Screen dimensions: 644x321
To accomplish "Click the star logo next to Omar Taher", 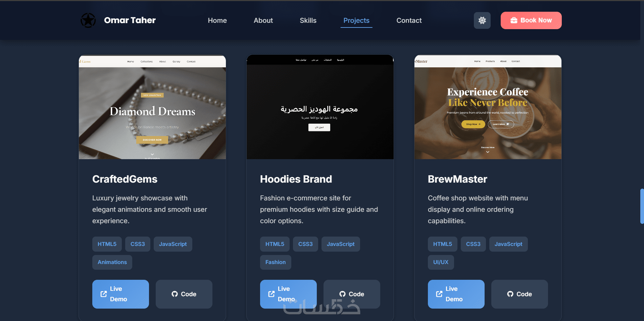I will click(x=88, y=20).
